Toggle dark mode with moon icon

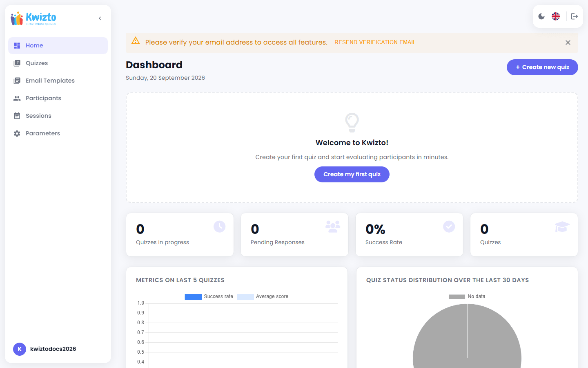[541, 16]
